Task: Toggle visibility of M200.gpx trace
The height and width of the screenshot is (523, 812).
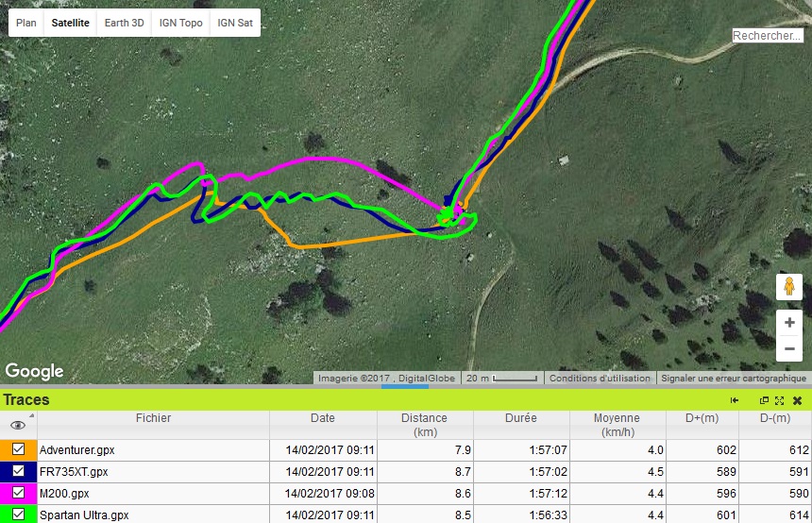Action: point(18,493)
